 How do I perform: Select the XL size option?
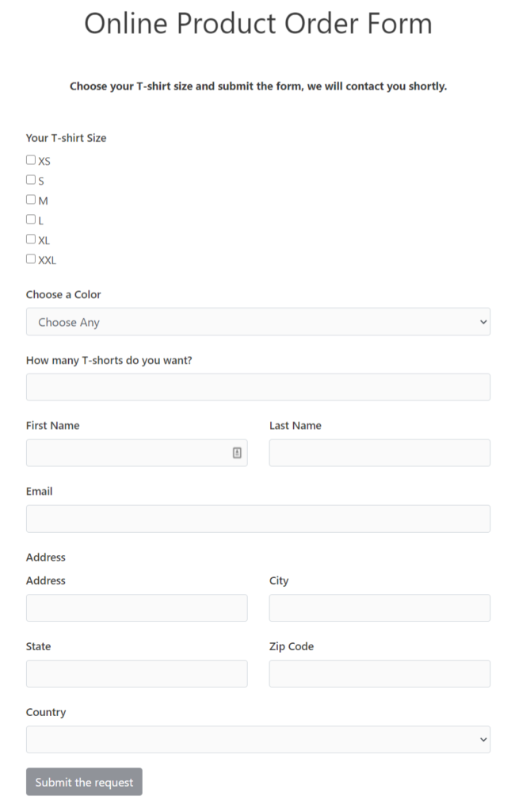30,238
